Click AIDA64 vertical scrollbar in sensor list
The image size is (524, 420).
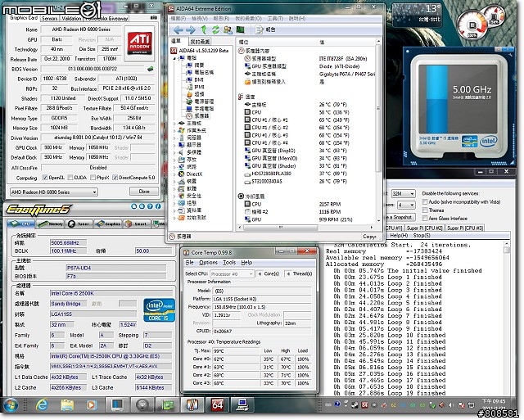378,109
